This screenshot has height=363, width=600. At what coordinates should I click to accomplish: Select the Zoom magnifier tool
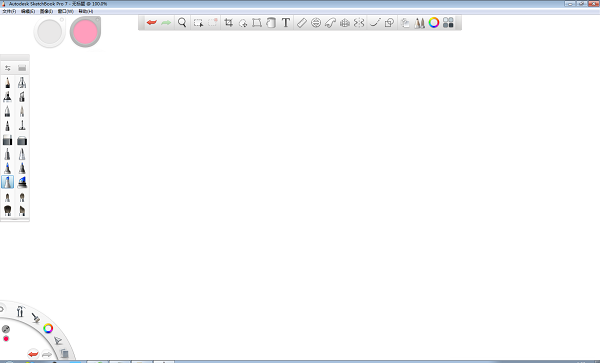182,23
